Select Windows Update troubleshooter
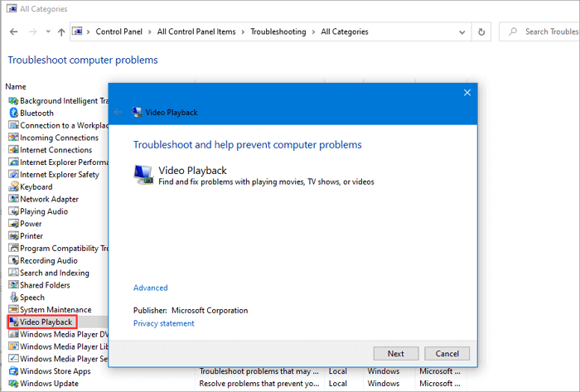The image size is (580, 392). tap(49, 384)
